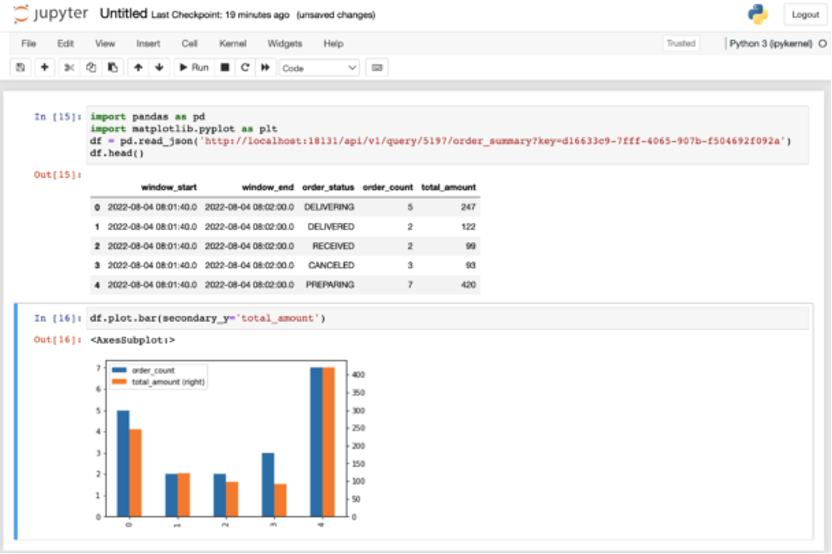Copy selected cells icon
The width and height of the screenshot is (832, 554).
click(91, 67)
